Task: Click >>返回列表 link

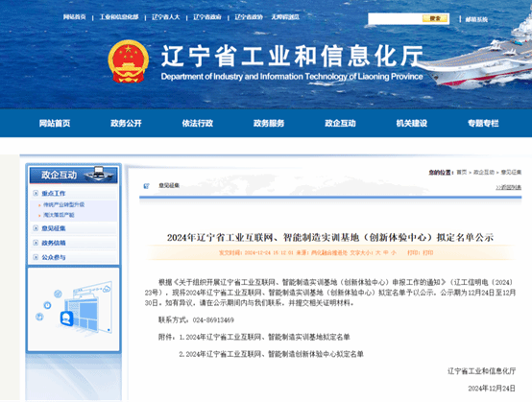Action: (x=508, y=187)
